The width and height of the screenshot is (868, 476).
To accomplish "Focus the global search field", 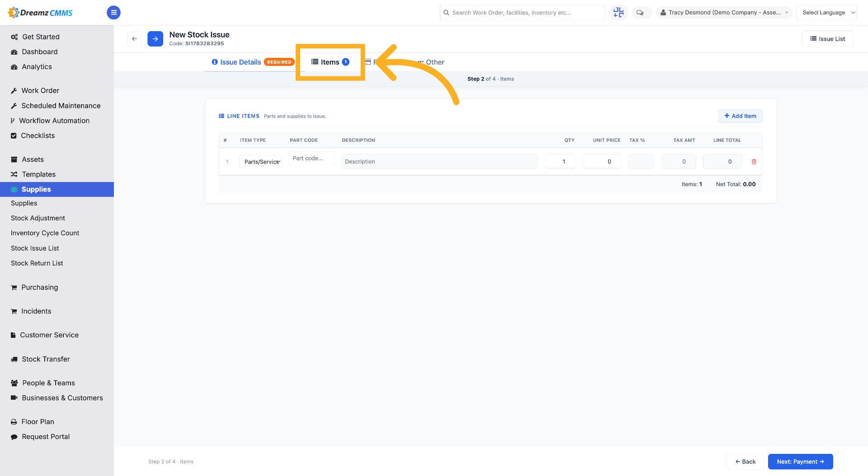I will pos(522,13).
